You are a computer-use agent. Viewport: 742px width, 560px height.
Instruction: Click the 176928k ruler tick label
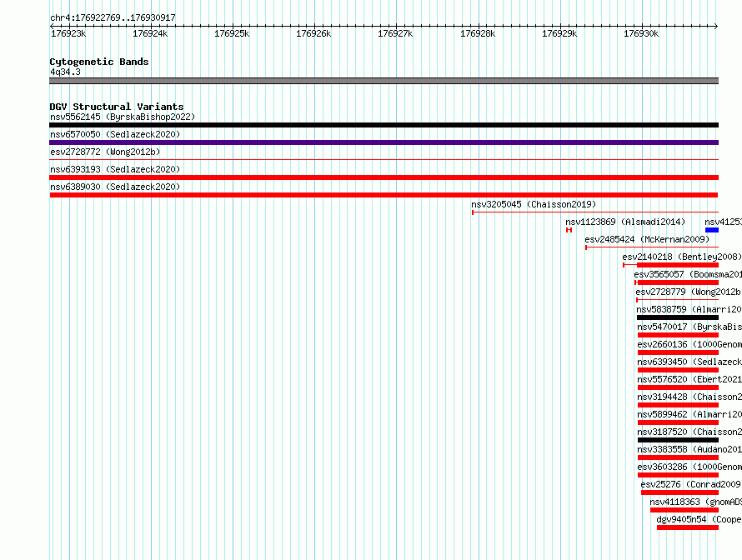click(x=478, y=33)
